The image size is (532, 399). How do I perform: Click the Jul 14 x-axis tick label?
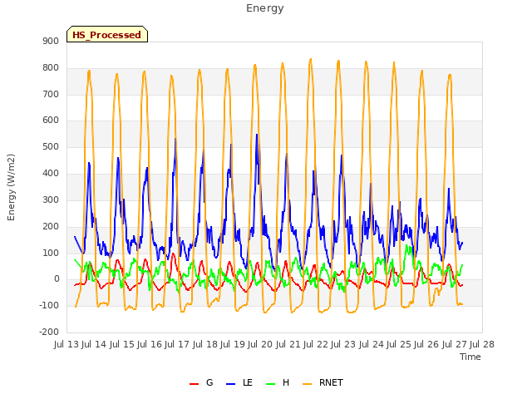tap(94, 344)
